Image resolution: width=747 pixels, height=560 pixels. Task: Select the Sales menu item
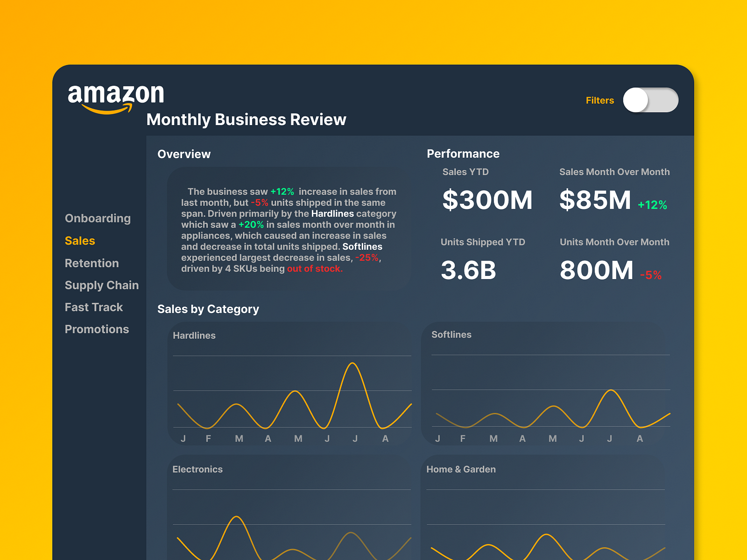tap(80, 241)
